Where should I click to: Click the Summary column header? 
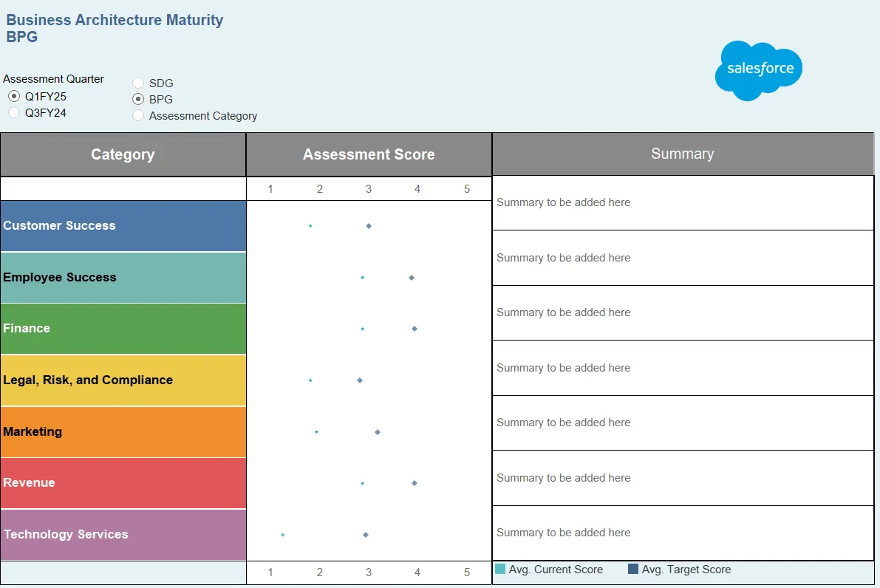point(683,154)
